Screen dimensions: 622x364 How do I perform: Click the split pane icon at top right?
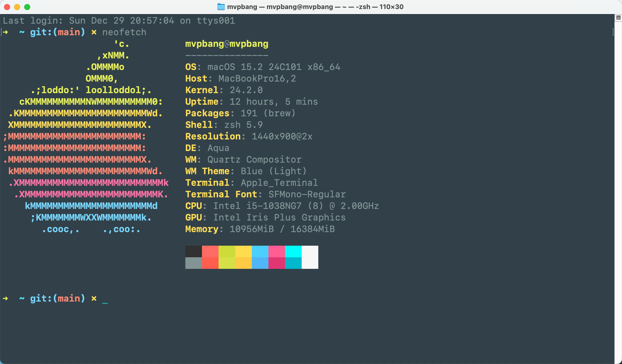(618, 18)
